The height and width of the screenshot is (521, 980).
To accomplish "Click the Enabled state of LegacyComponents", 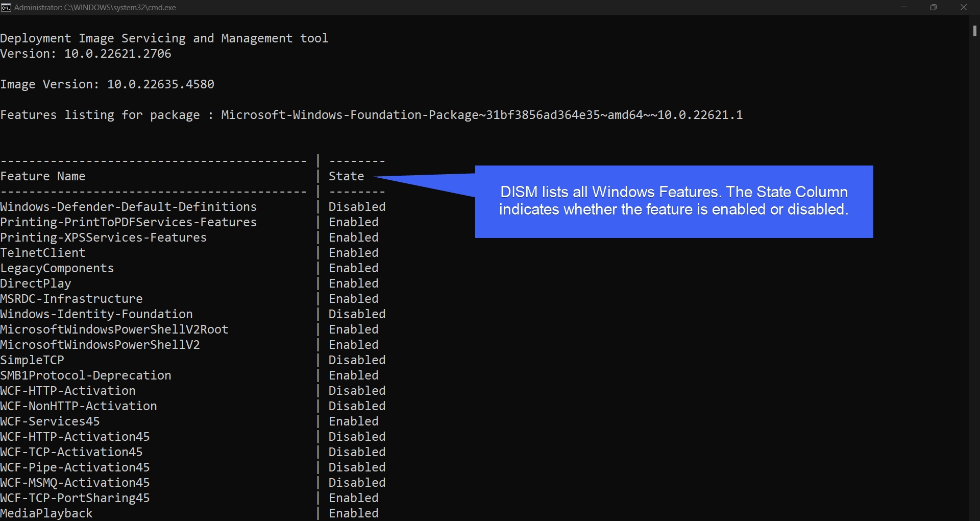I will [x=354, y=268].
